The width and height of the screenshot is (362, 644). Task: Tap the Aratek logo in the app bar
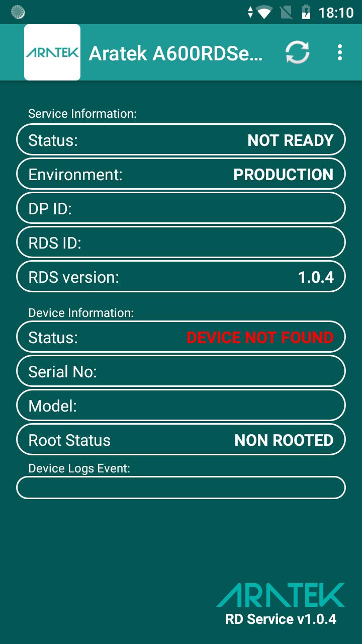pos(52,52)
